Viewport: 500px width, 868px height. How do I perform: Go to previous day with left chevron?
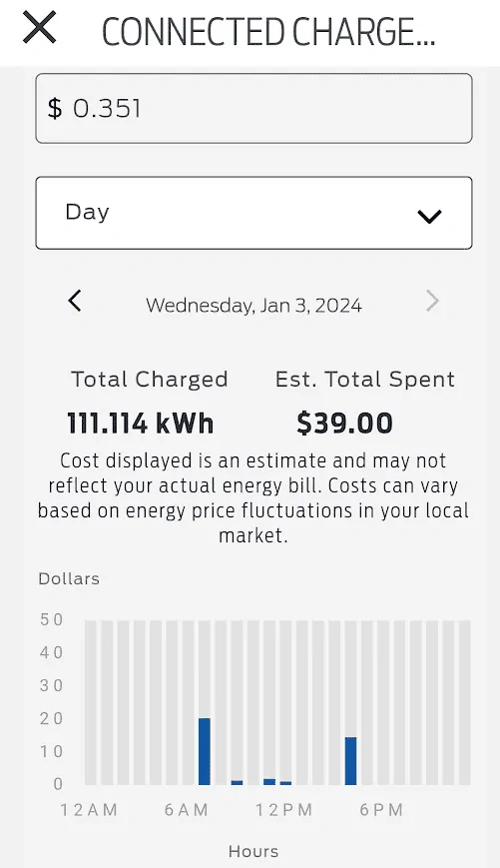75,301
